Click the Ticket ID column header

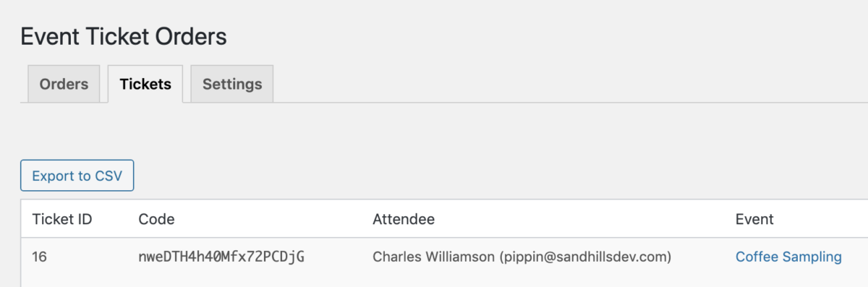pos(62,219)
